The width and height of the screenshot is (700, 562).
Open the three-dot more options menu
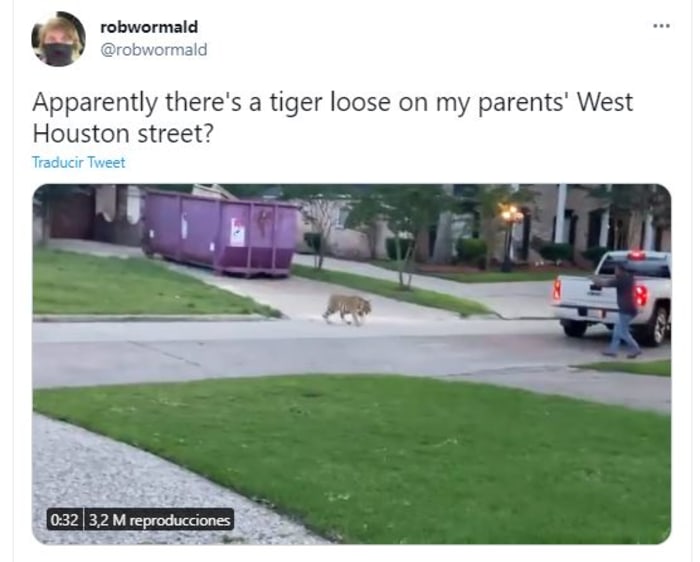[661, 26]
